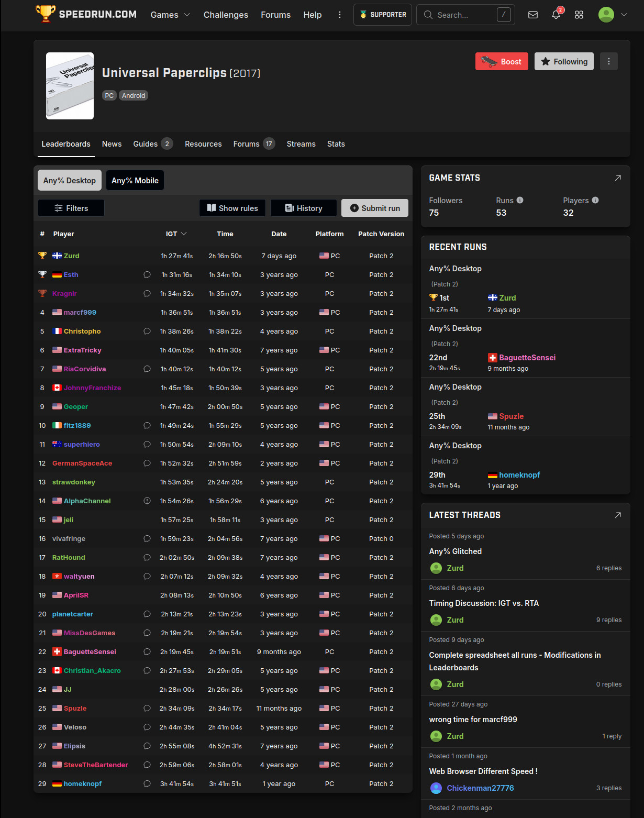This screenshot has height=818, width=644.
Task: Open the user avatar account dropdown
Action: 613,15
